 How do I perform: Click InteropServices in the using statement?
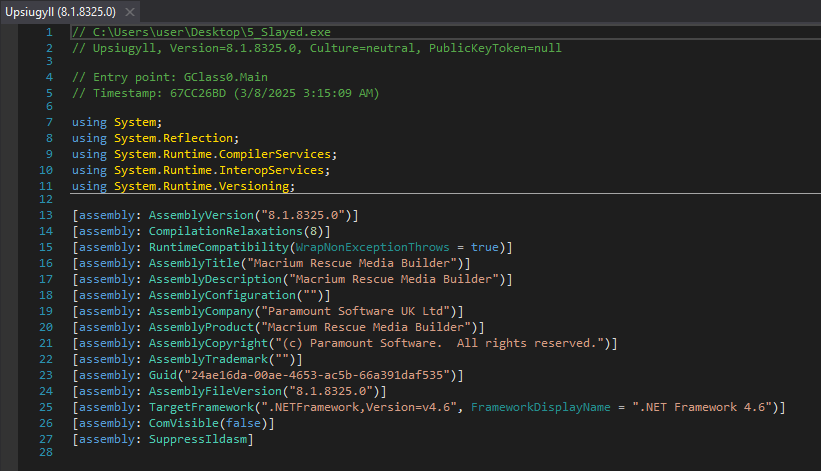pyautogui.click(x=270, y=170)
